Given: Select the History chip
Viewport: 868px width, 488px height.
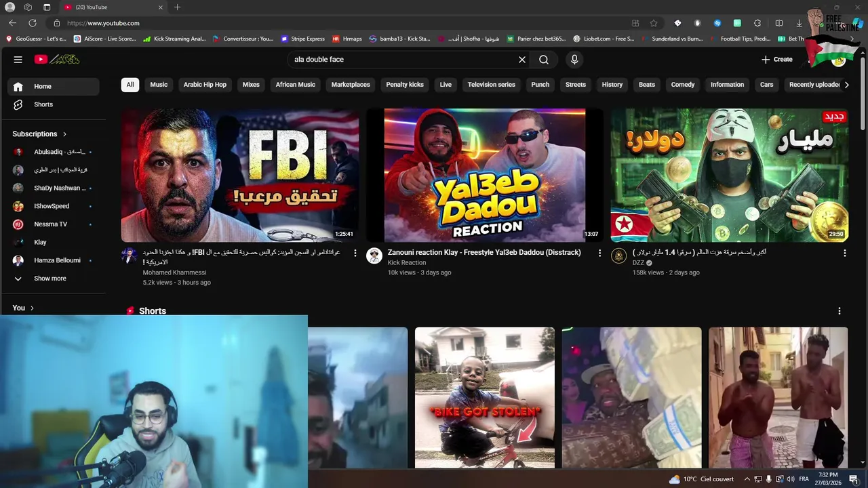Looking at the screenshot, I should tap(612, 85).
